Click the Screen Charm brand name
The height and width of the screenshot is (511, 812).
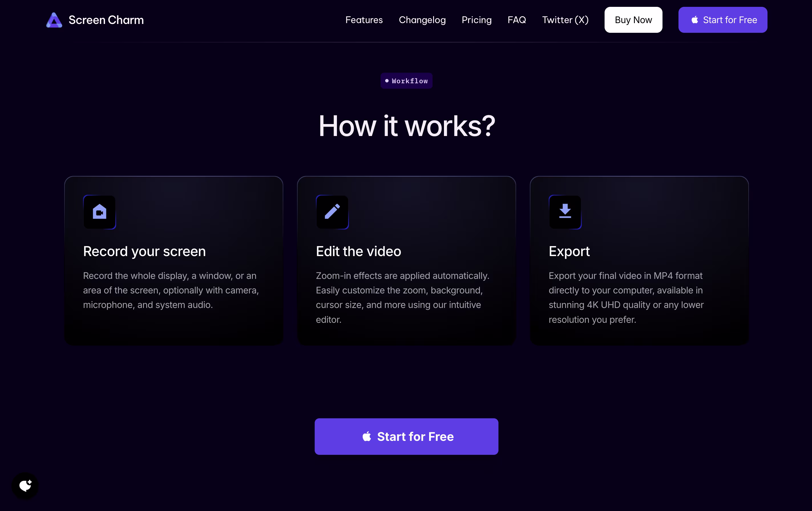click(106, 20)
